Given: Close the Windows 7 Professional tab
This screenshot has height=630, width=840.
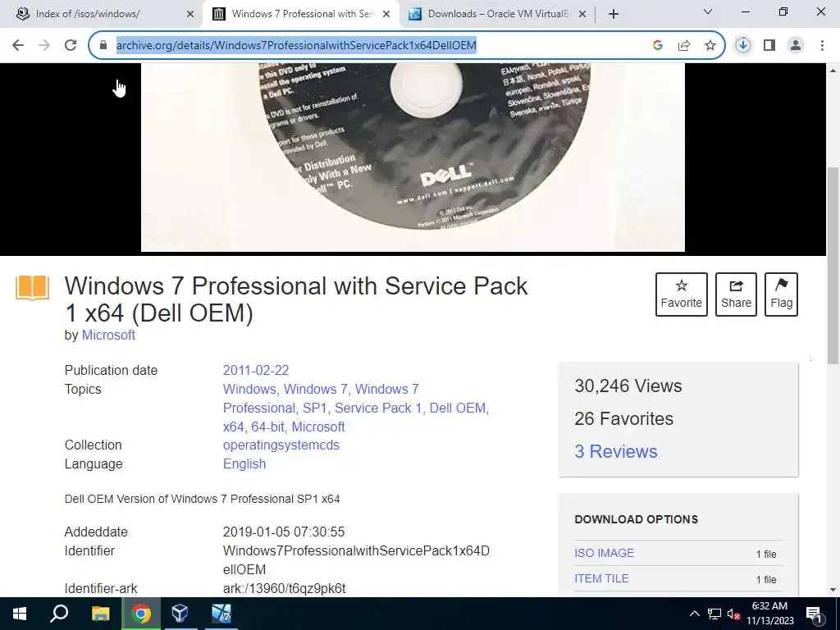Looking at the screenshot, I should [x=386, y=15].
